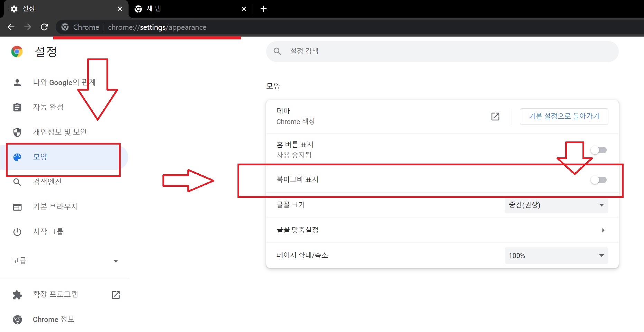
Task: Open 시작 그룹 section
Action: pyautogui.click(x=64, y=232)
